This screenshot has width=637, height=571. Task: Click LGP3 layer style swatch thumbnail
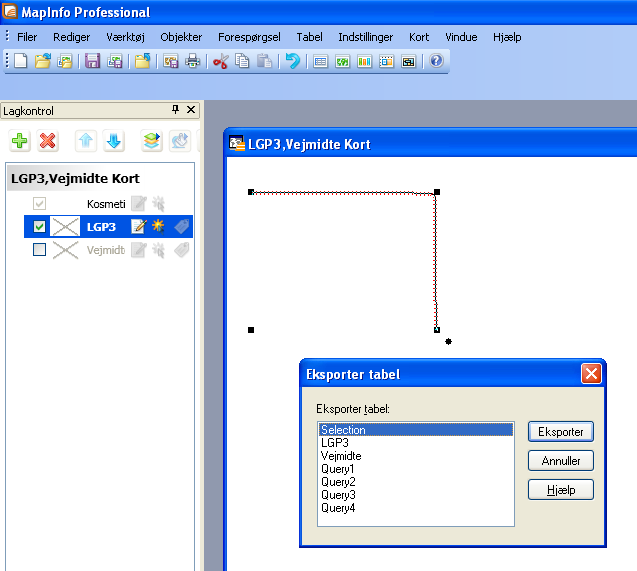pos(65,227)
